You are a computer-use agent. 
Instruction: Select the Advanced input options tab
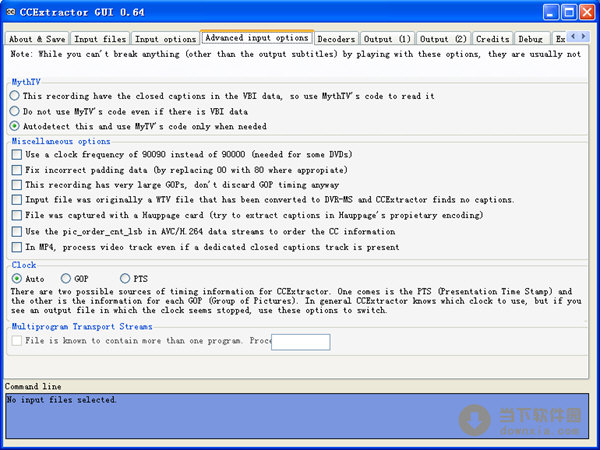pos(257,38)
